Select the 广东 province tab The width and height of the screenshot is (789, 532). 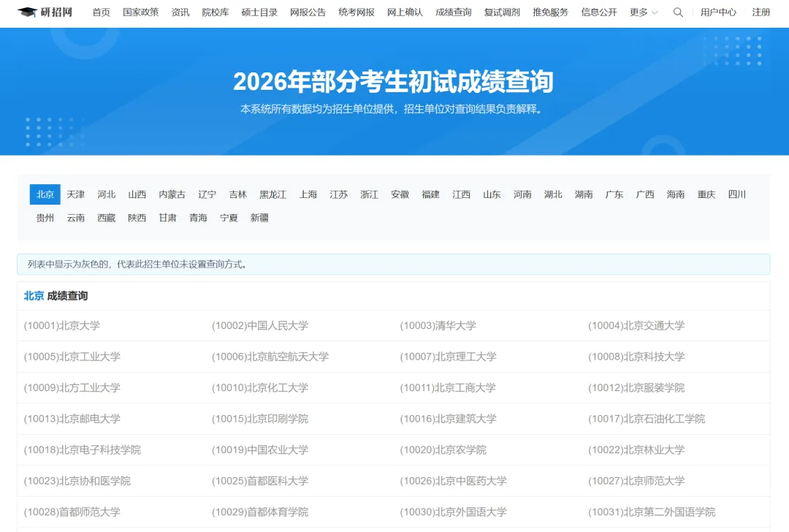(614, 194)
